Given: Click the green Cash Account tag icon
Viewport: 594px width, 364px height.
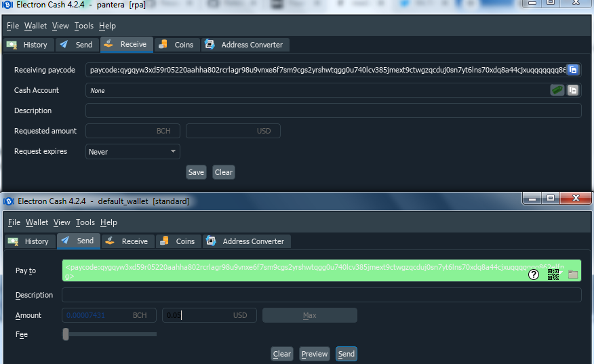Looking at the screenshot, I should (557, 90).
